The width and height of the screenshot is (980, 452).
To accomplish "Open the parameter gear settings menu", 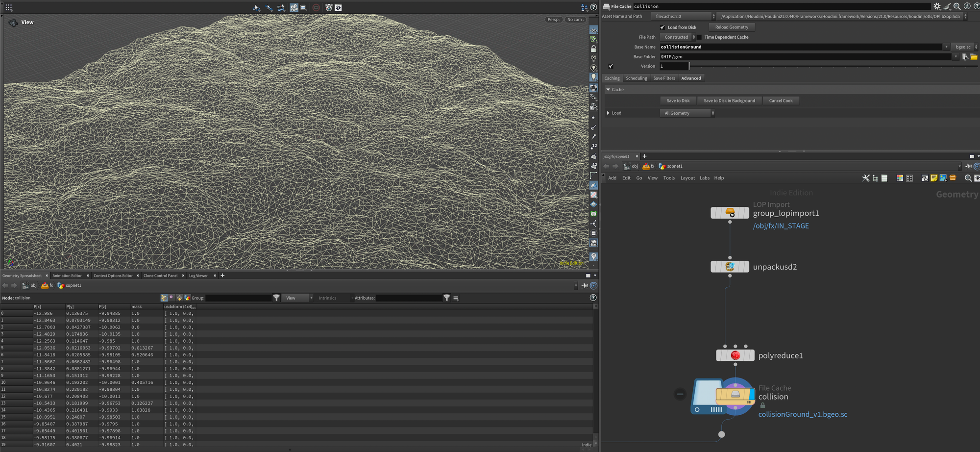I will 937,6.
